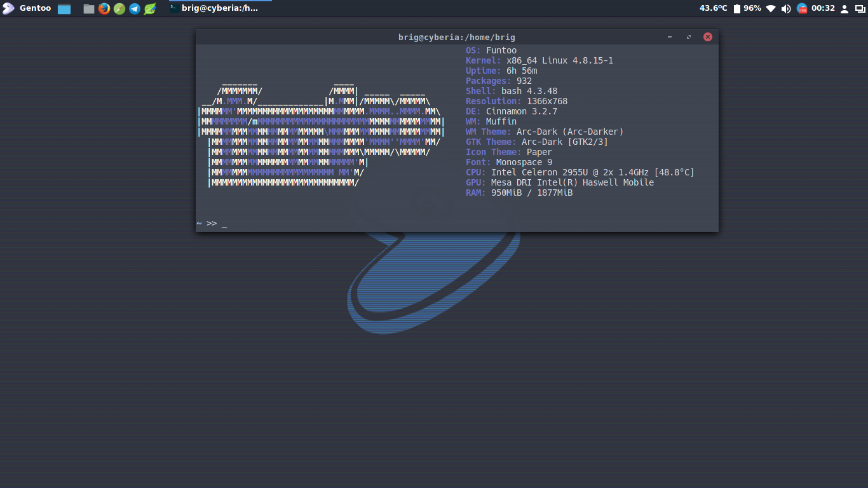Maximize the terminal window

coord(689,37)
